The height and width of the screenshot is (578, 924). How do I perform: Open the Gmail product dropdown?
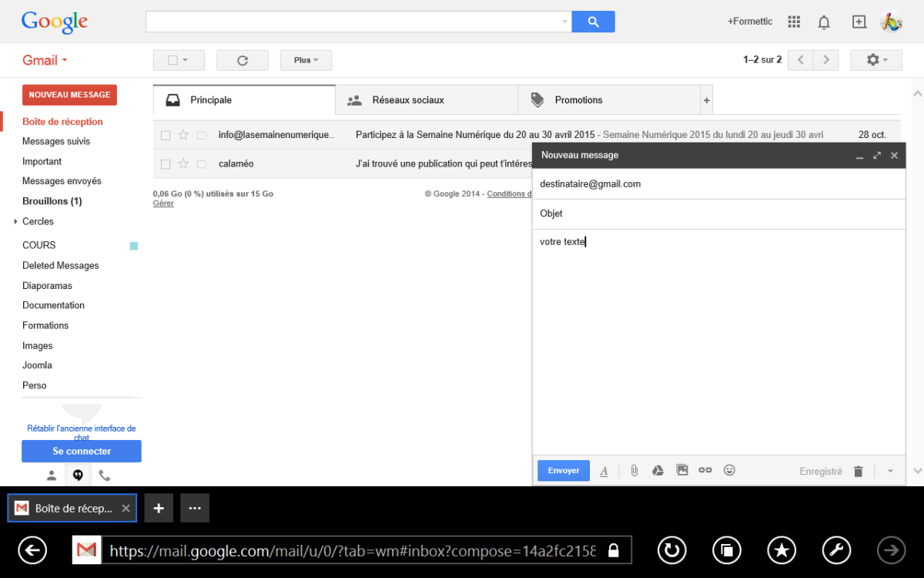[x=45, y=60]
